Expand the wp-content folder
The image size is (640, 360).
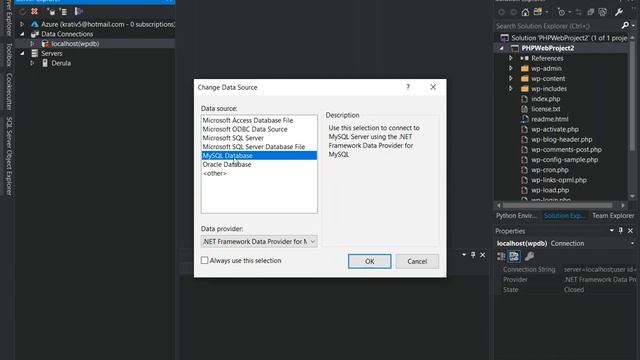[511, 78]
